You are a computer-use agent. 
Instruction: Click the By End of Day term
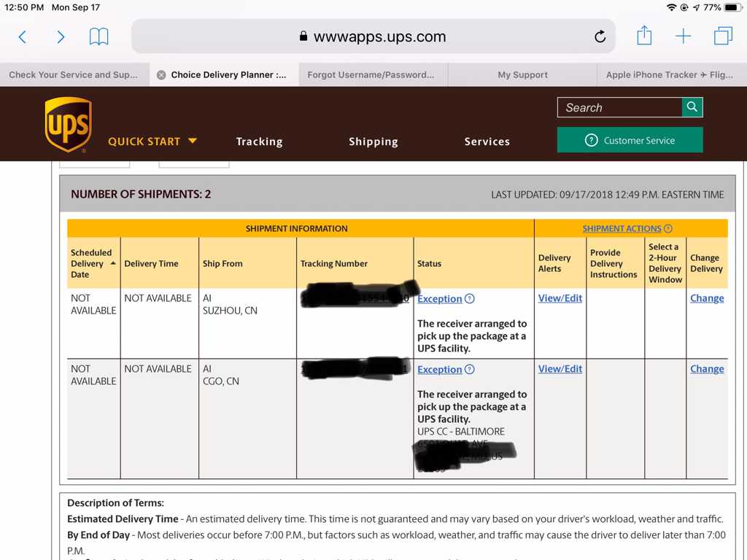tap(98, 535)
